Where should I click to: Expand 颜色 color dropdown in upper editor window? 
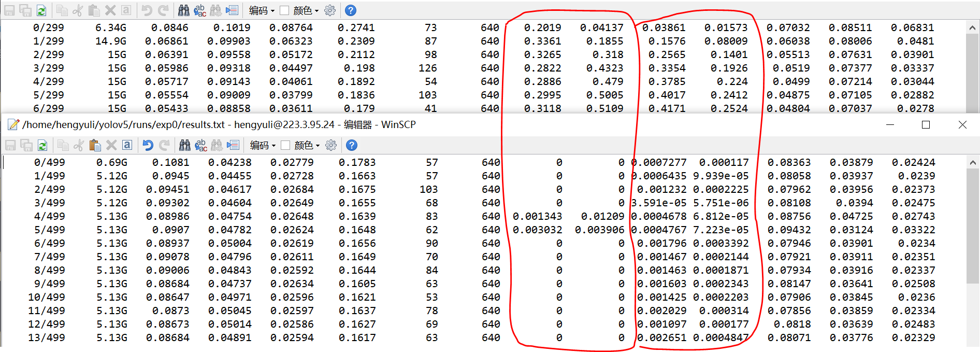pyautogui.click(x=306, y=10)
